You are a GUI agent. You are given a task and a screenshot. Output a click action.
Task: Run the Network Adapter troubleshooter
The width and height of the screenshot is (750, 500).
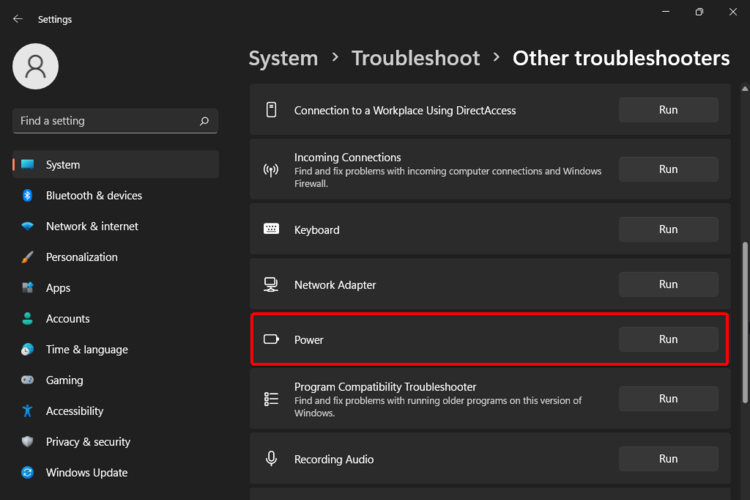(x=668, y=285)
